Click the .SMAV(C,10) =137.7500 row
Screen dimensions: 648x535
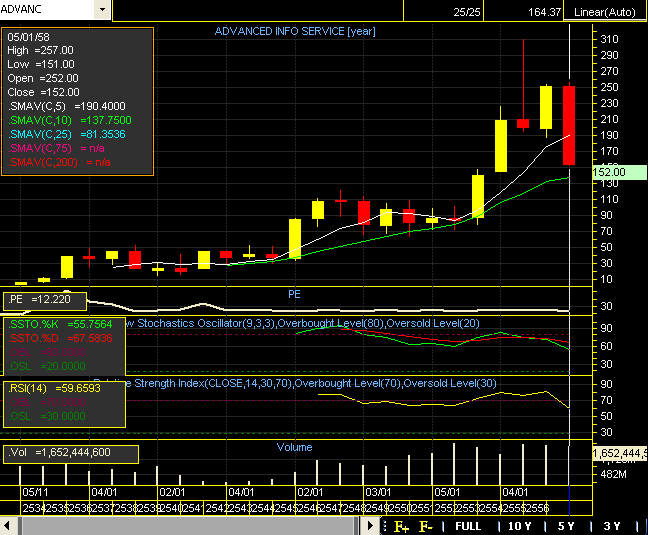tap(69, 120)
